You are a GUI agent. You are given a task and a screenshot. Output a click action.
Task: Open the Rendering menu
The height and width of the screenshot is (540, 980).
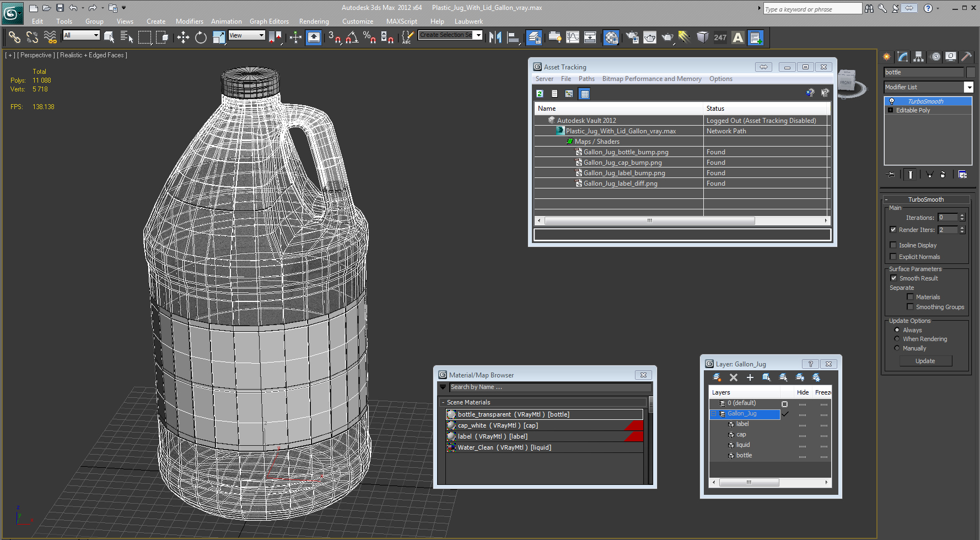coord(314,21)
